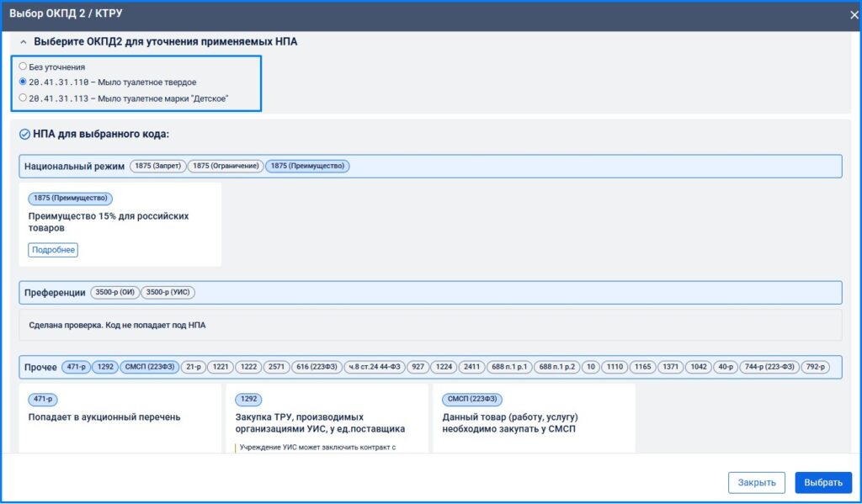Click the '1110' tag
Image resolution: width=862 pixels, height=504 pixels.
[x=615, y=367]
